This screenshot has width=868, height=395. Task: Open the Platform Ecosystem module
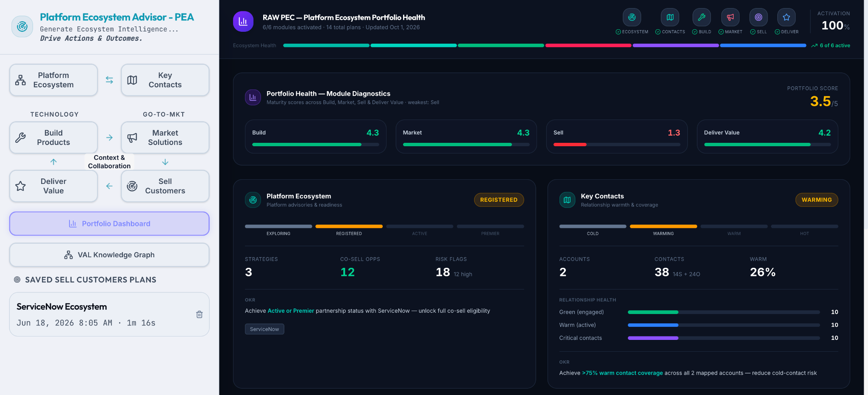click(53, 80)
